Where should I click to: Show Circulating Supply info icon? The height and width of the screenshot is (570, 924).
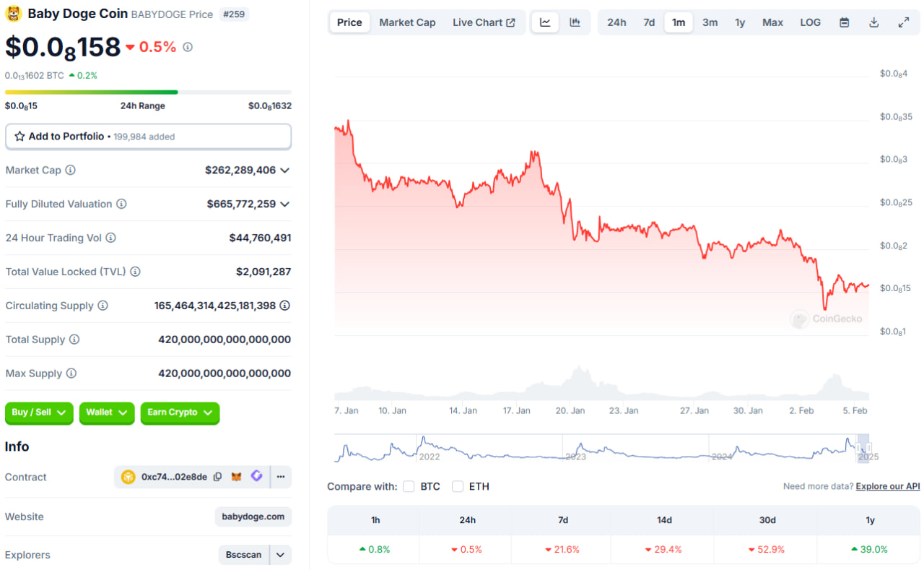(103, 306)
